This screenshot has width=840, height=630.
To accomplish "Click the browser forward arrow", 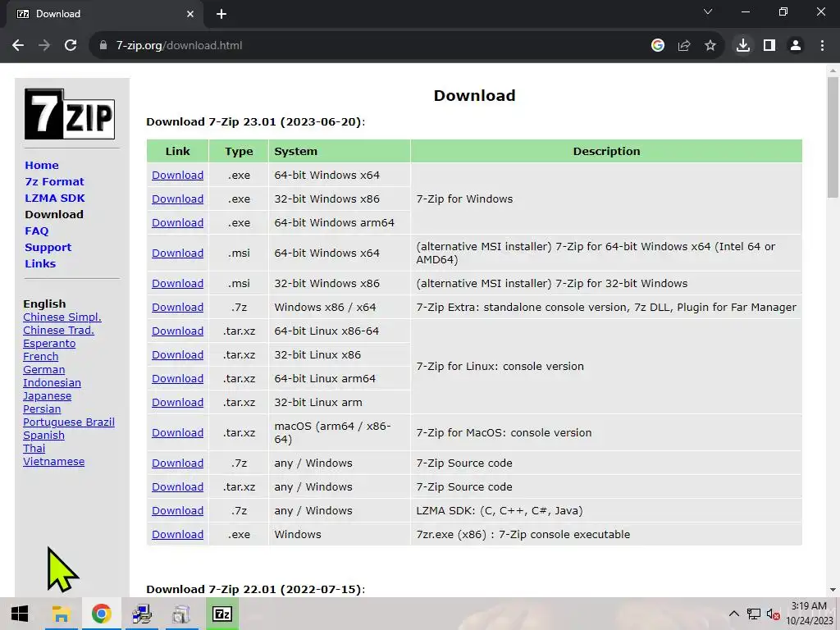I will coord(44,46).
